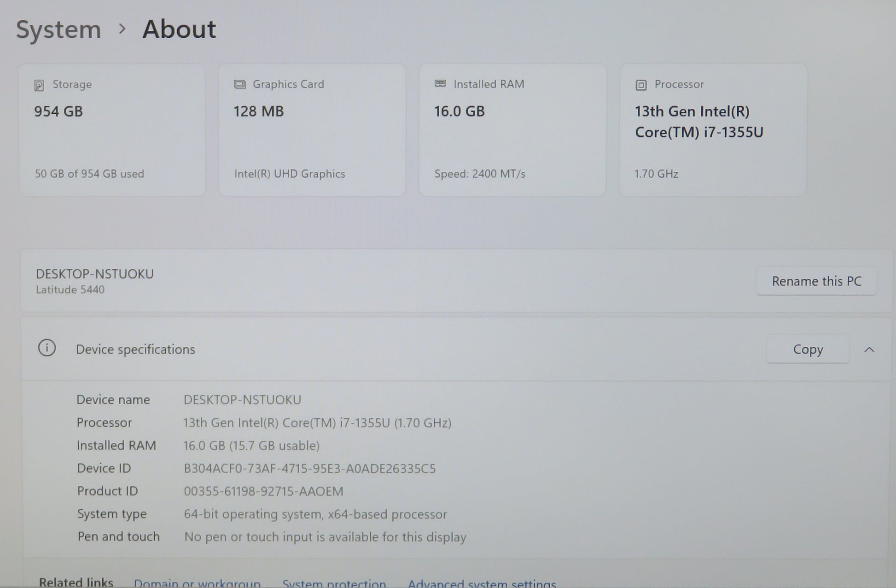
Task: Copy the device specifications
Action: 808,349
